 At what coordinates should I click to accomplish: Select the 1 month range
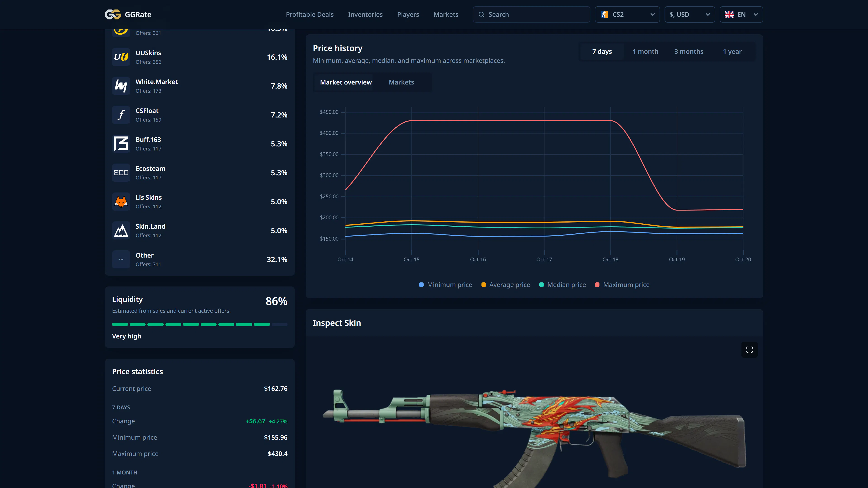[x=645, y=52]
